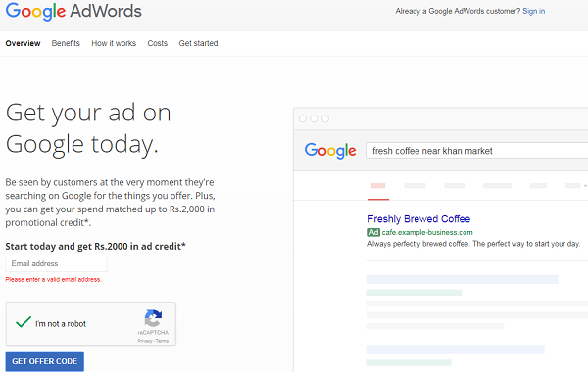This screenshot has height=372, width=588.
Task: Click 'Please enter a valid email address.' error
Action: [x=53, y=279]
